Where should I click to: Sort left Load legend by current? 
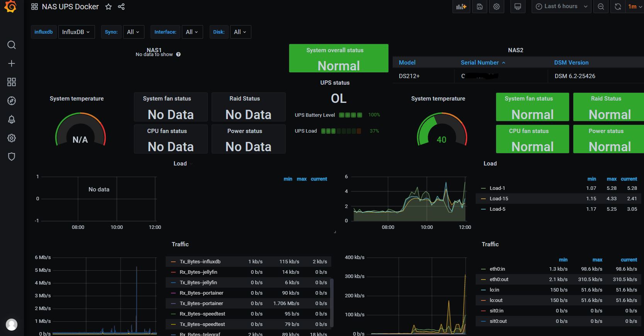tap(319, 179)
